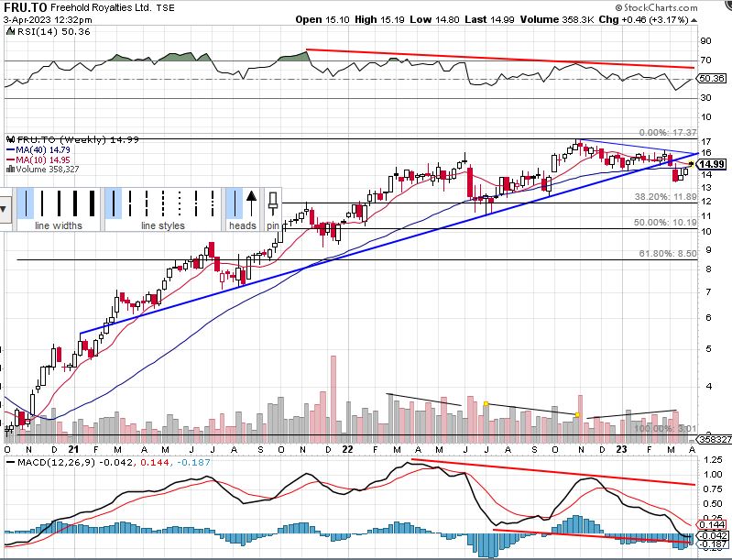Viewport: 732px width, 560px height.
Task: Click the '0.00%: 17.37' Fibonacci label
Action: (668, 133)
